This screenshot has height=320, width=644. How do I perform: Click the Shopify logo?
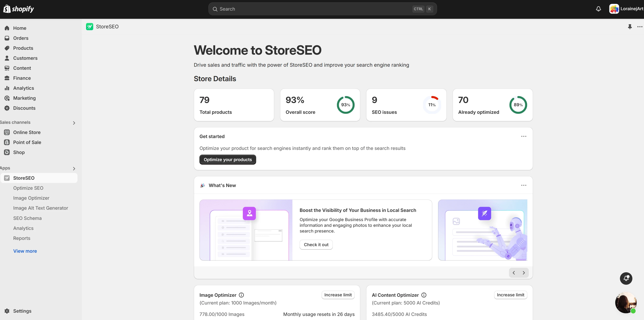click(19, 9)
